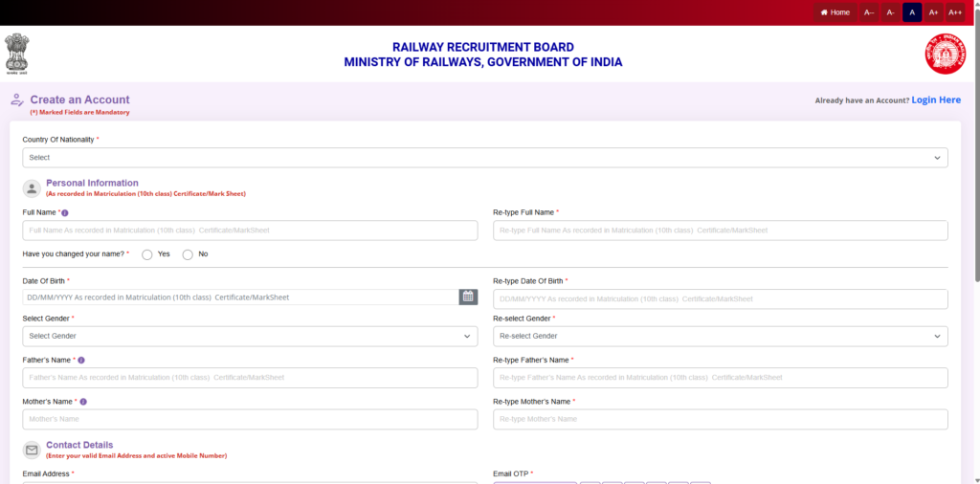Click the RAILWAY RECRUITMENT BOARD heading text
The image size is (980, 484).
tap(483, 47)
